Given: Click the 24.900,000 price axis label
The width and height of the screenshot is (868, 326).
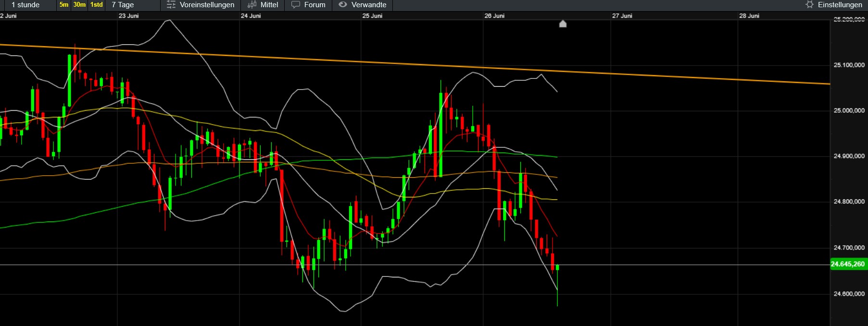Looking at the screenshot, I should tap(849, 156).
